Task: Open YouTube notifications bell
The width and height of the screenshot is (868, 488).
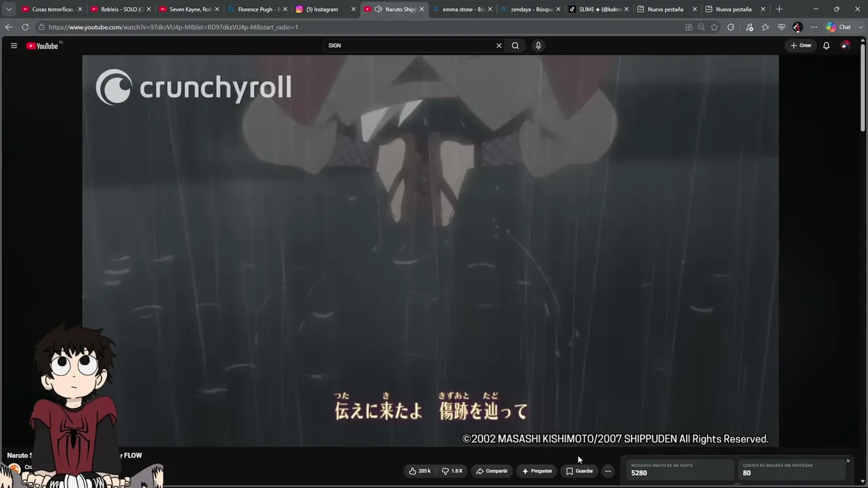Action: pyautogui.click(x=826, y=45)
